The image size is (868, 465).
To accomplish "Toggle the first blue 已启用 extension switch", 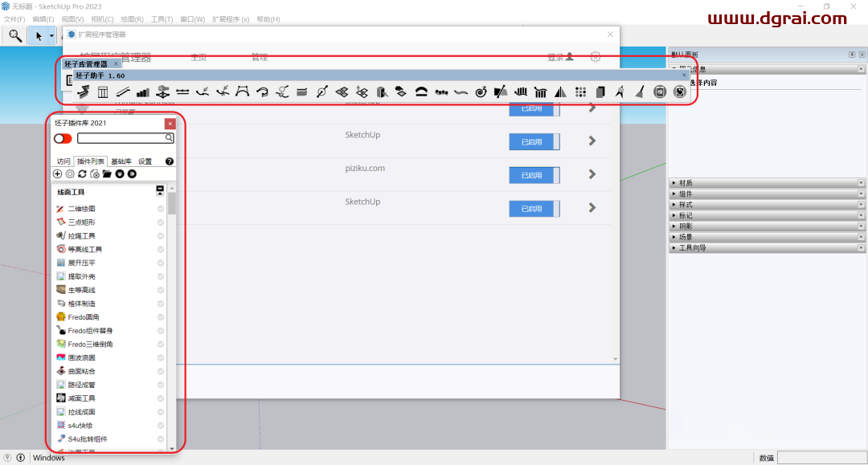I will tap(534, 108).
